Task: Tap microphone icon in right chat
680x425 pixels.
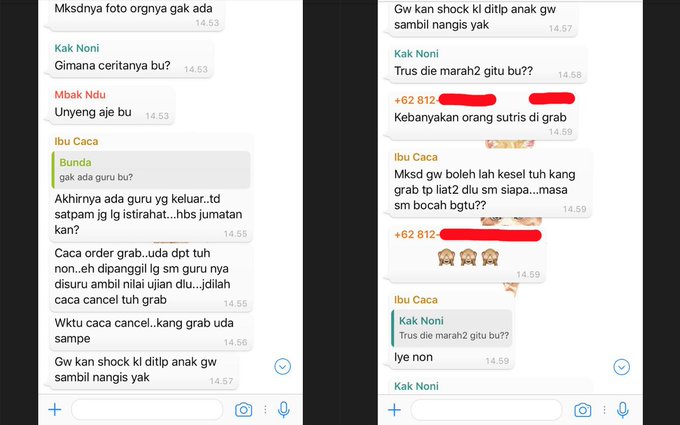Action: 623,409
